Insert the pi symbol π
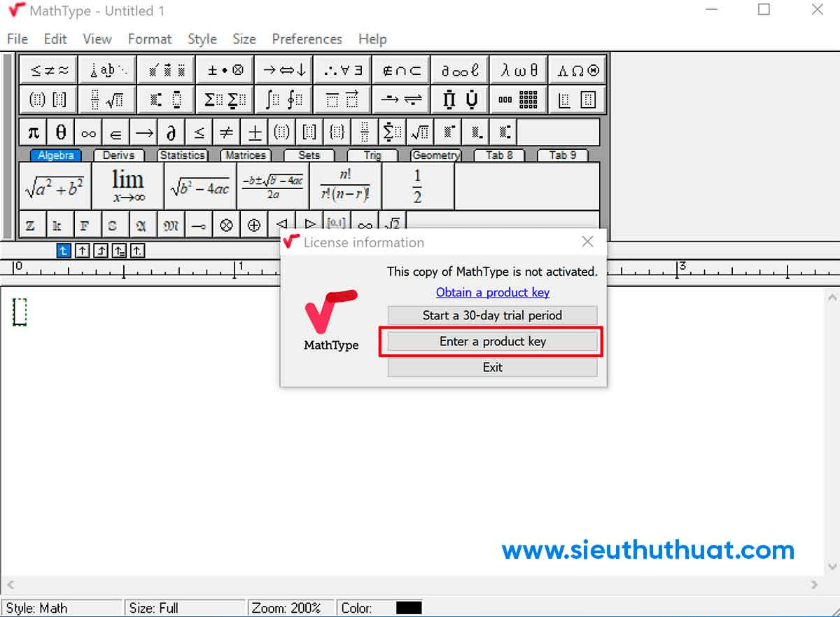 [33, 132]
